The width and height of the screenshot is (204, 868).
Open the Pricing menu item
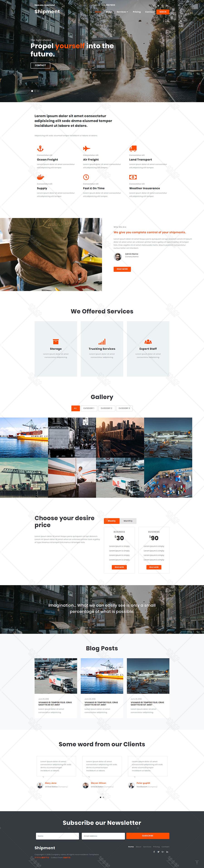click(137, 12)
